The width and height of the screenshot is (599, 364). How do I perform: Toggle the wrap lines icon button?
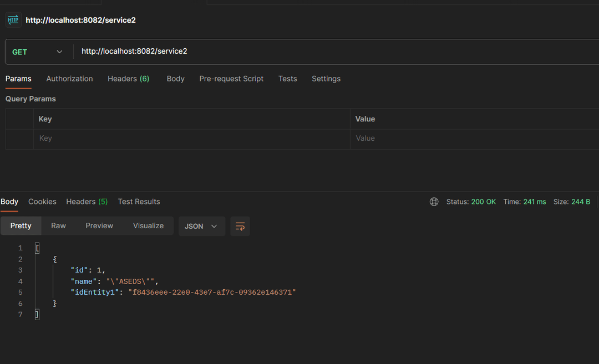[240, 226]
